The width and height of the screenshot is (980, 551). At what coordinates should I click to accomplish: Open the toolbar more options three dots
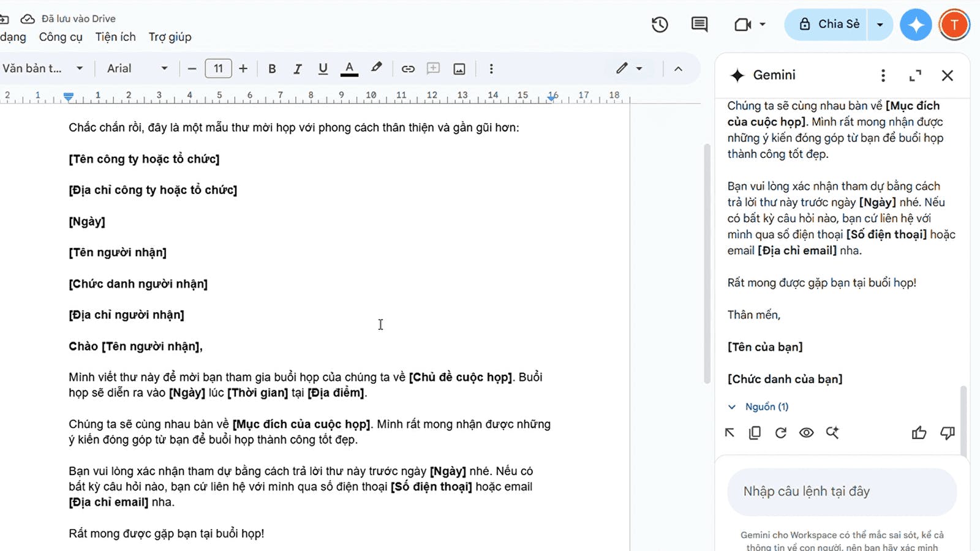(x=491, y=69)
